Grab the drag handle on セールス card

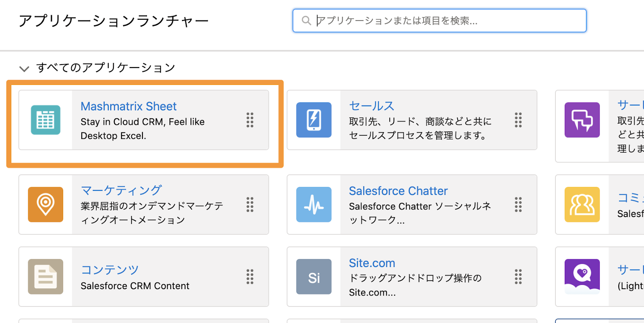tap(518, 120)
